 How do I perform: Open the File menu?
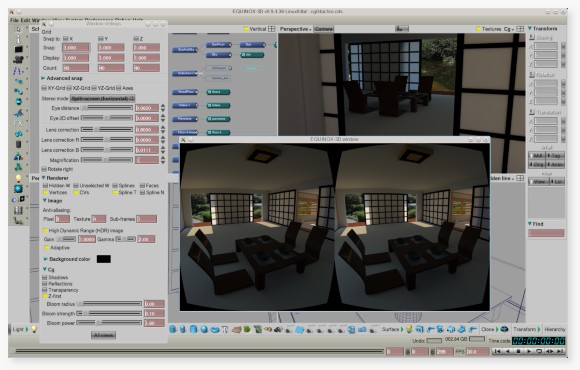[14, 20]
